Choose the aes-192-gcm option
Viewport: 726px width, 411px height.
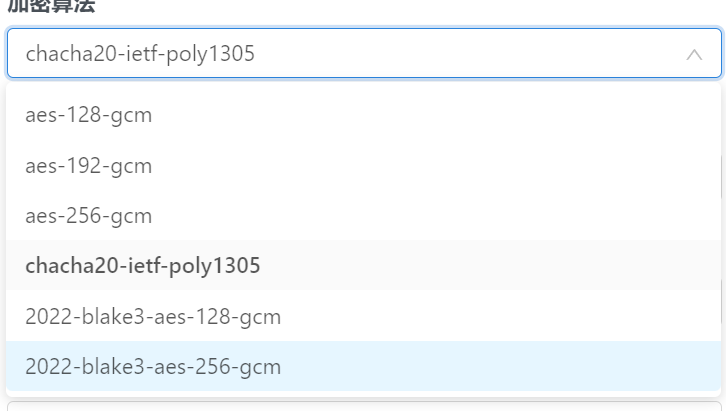[x=363, y=165]
